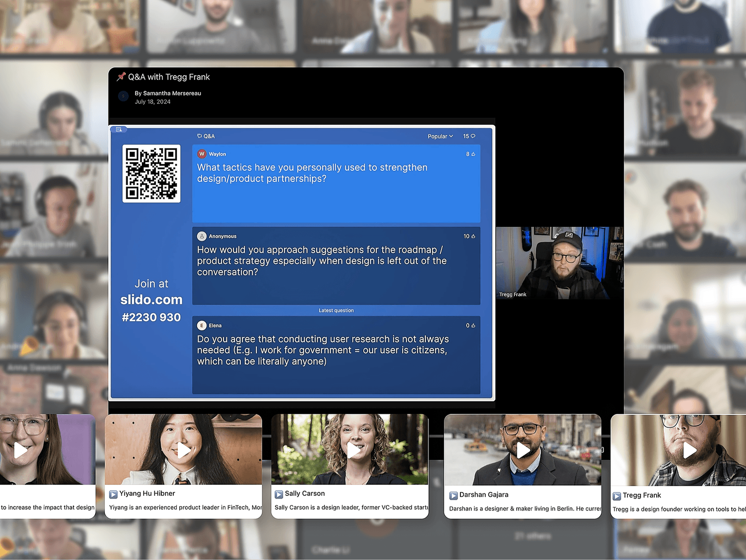The width and height of the screenshot is (746, 560).
Task: Click the 'Tregg Frank' name on the bottom card
Action: pos(642,495)
